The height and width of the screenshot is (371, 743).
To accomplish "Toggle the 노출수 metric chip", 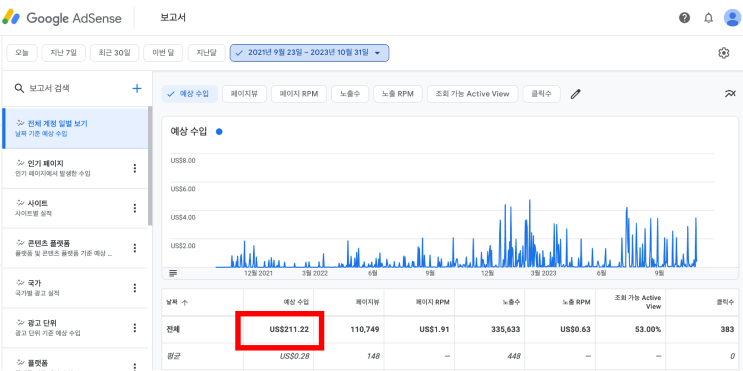I will point(350,94).
